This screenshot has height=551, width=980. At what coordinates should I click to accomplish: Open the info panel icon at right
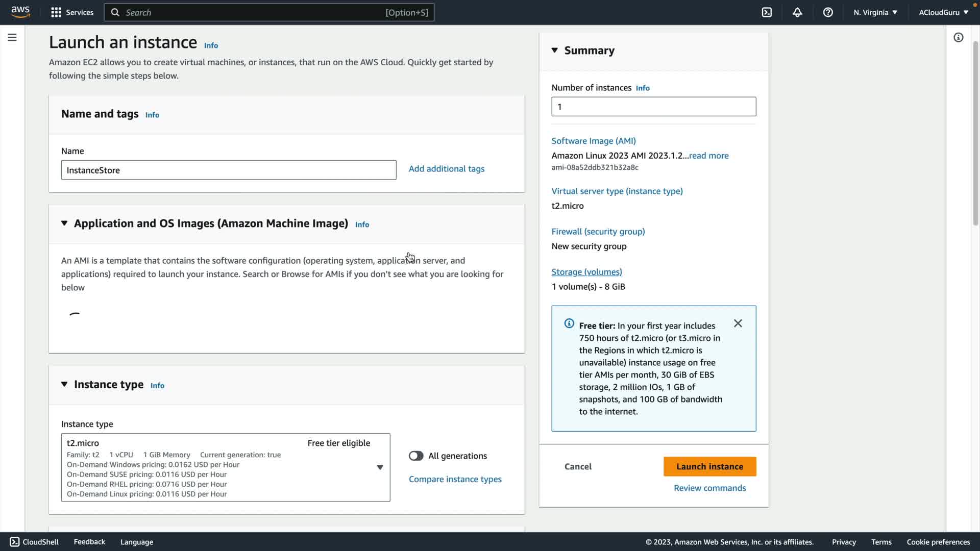pyautogui.click(x=958, y=37)
